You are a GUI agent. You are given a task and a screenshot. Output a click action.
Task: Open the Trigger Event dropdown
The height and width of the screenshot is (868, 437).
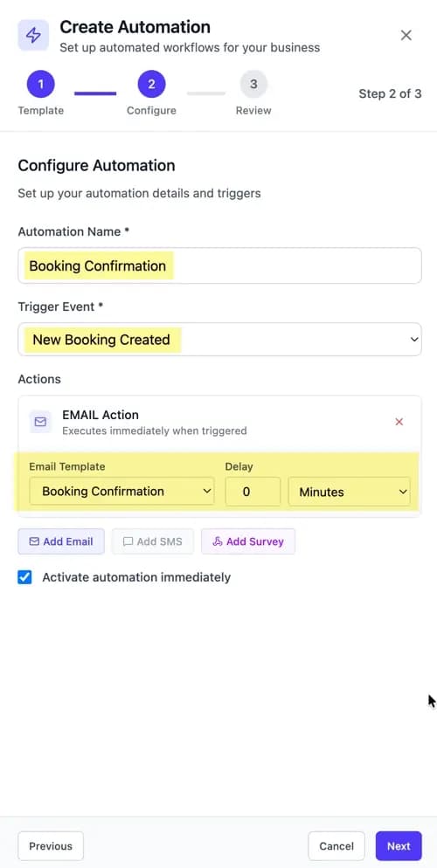coord(220,340)
